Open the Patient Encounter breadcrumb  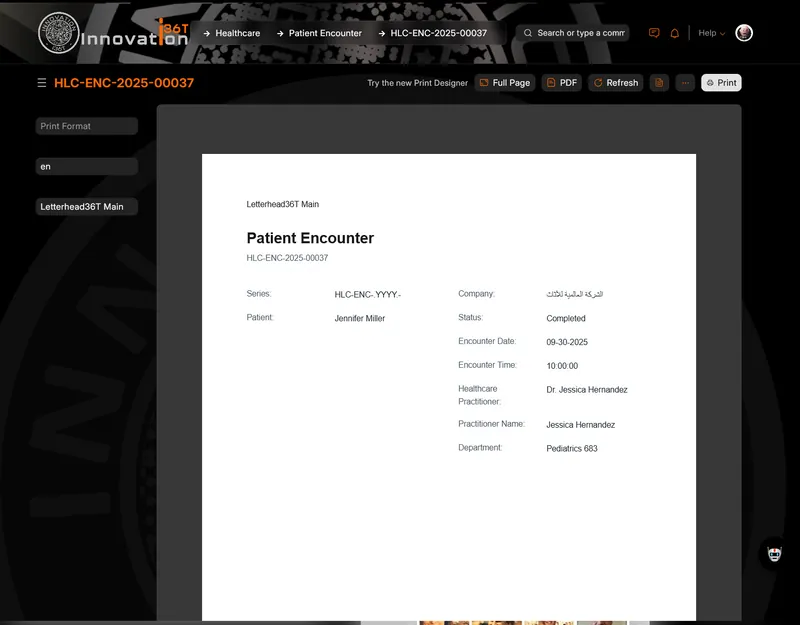coord(325,33)
